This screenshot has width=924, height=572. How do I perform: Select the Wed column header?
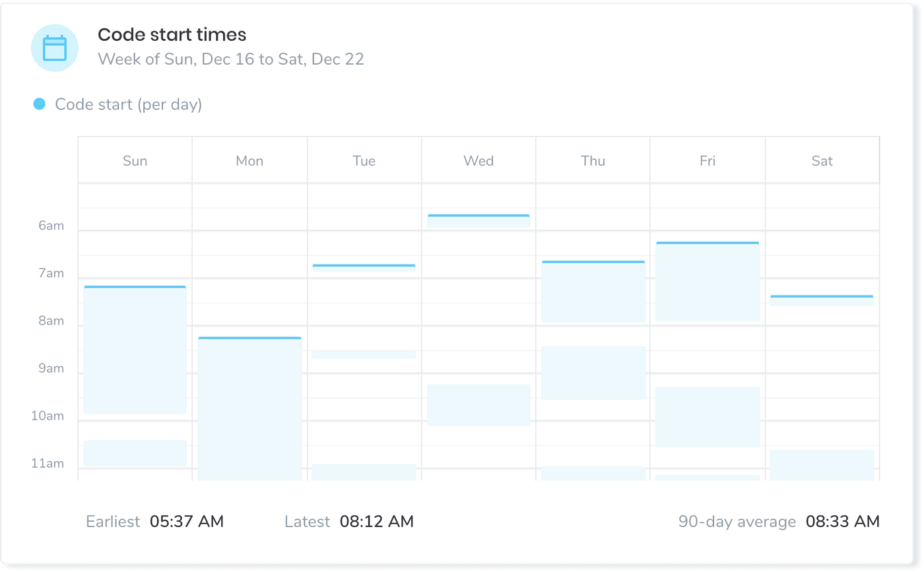coord(478,160)
